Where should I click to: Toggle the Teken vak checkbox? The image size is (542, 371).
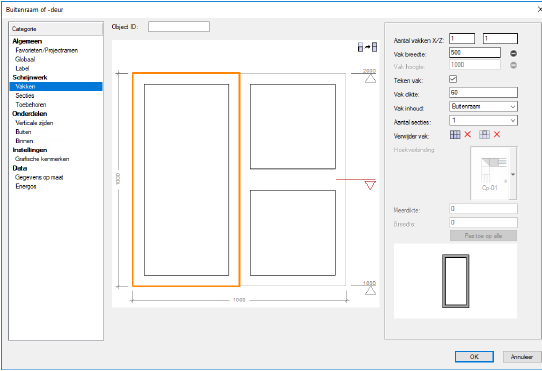pos(453,79)
